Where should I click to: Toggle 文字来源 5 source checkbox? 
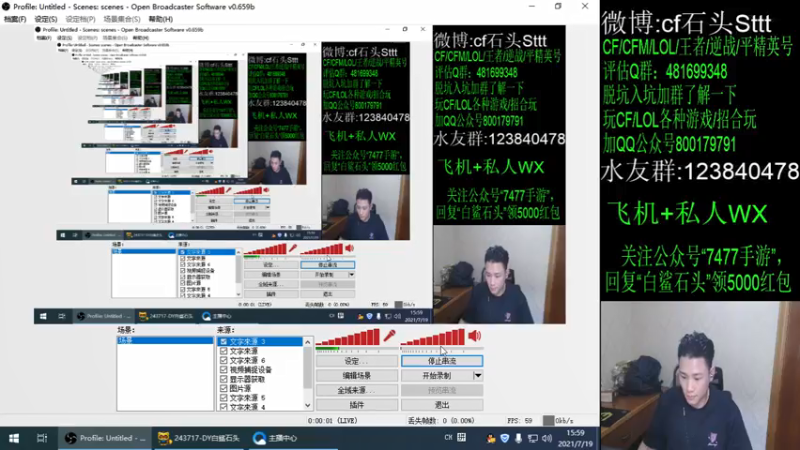pos(223,397)
